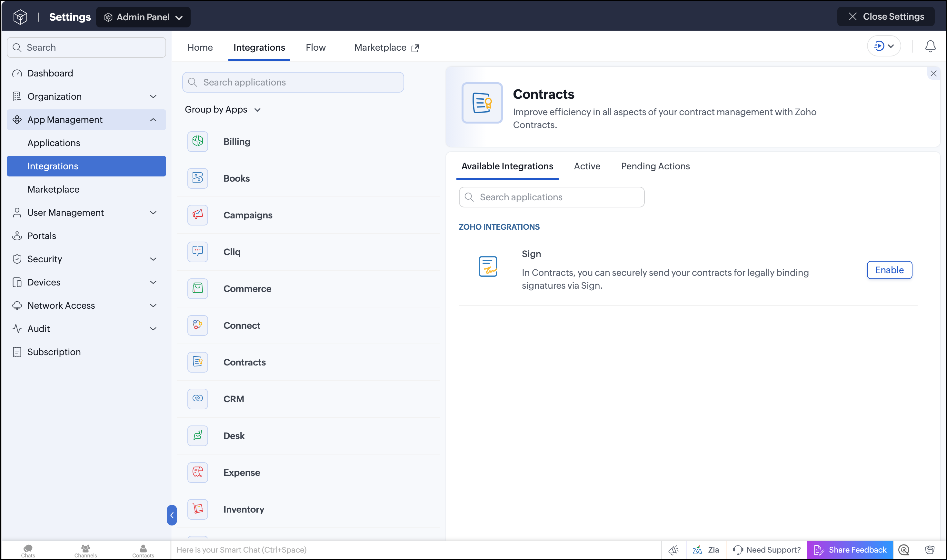Close the Contracts details panel
The height and width of the screenshot is (560, 947).
point(933,74)
